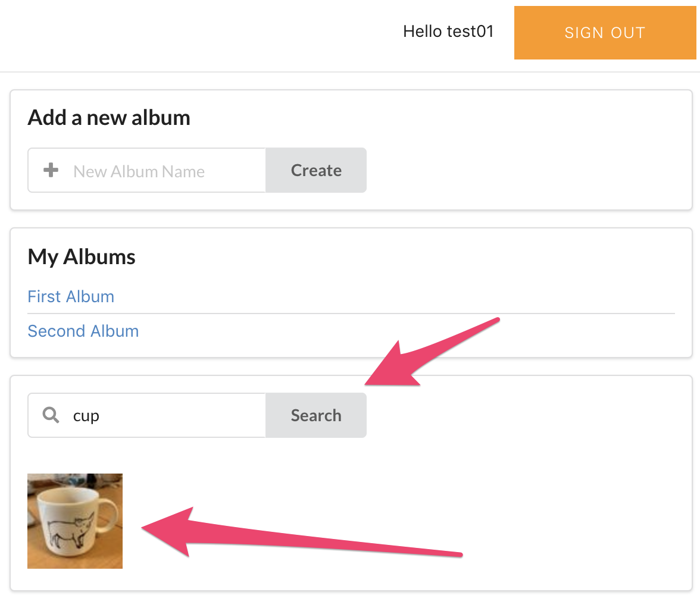Viewport: 700px width, 608px height.
Task: Click the Create album button
Action: click(316, 170)
